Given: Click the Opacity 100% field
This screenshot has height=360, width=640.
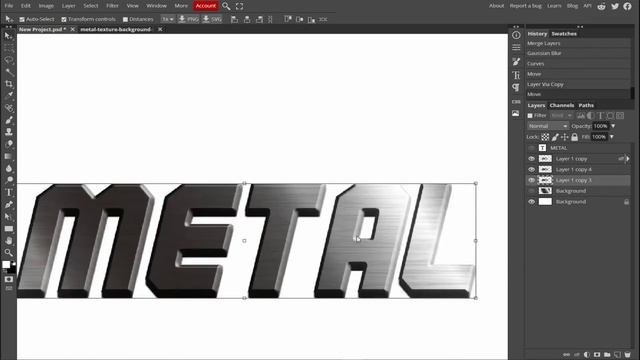Looking at the screenshot, I should coord(600,126).
